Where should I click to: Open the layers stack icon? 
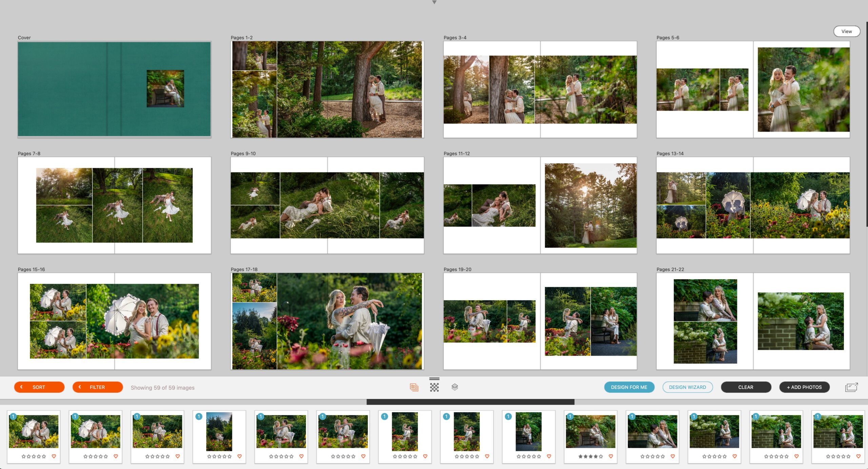coord(455,387)
